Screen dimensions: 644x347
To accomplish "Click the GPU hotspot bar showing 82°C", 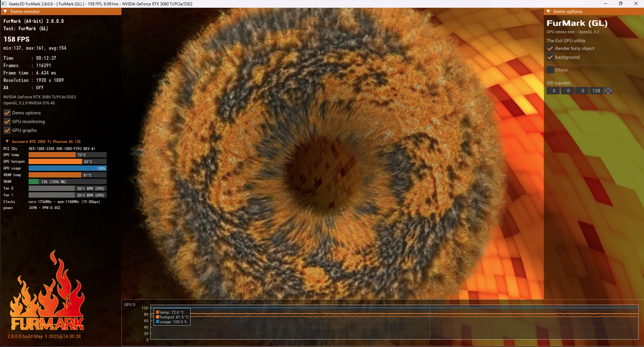I will point(67,162).
